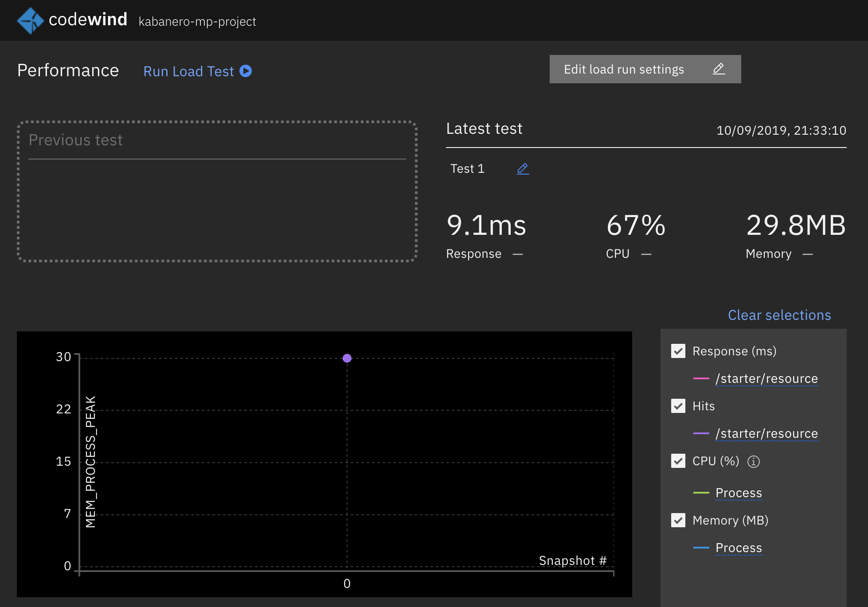Toggle the Hits checkbox
The width and height of the screenshot is (868, 607).
[x=678, y=406]
